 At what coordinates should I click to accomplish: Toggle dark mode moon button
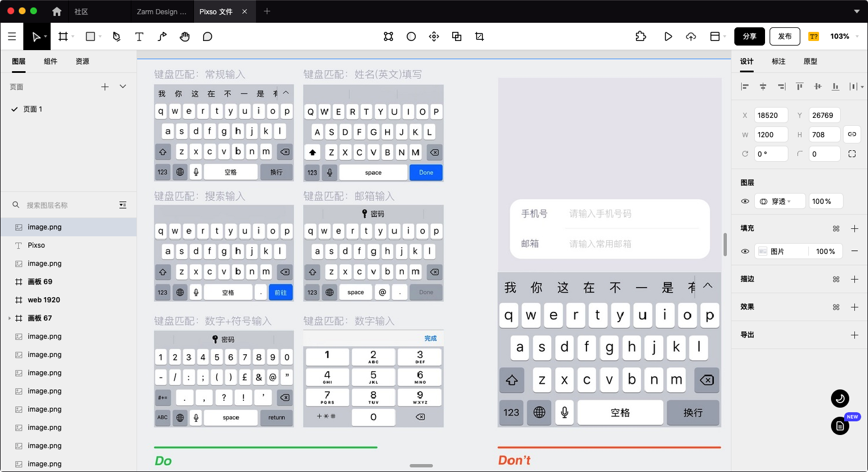pos(840,399)
